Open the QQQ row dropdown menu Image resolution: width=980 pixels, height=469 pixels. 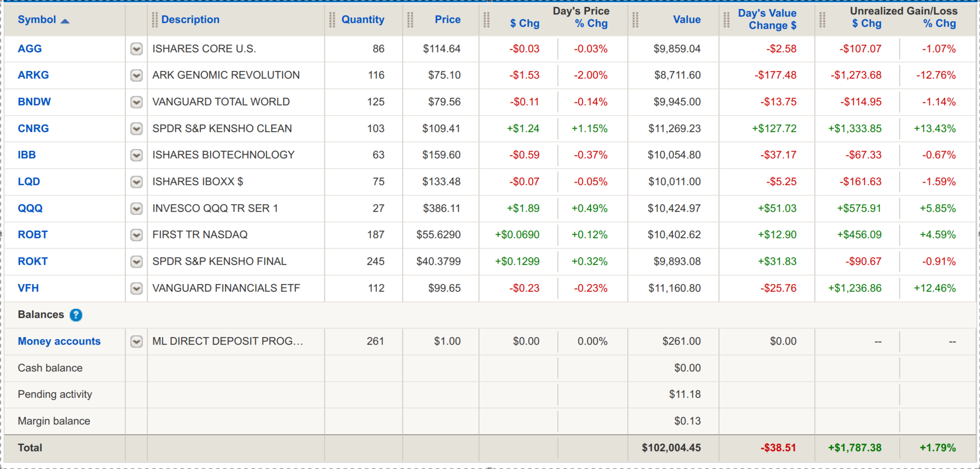point(136,208)
